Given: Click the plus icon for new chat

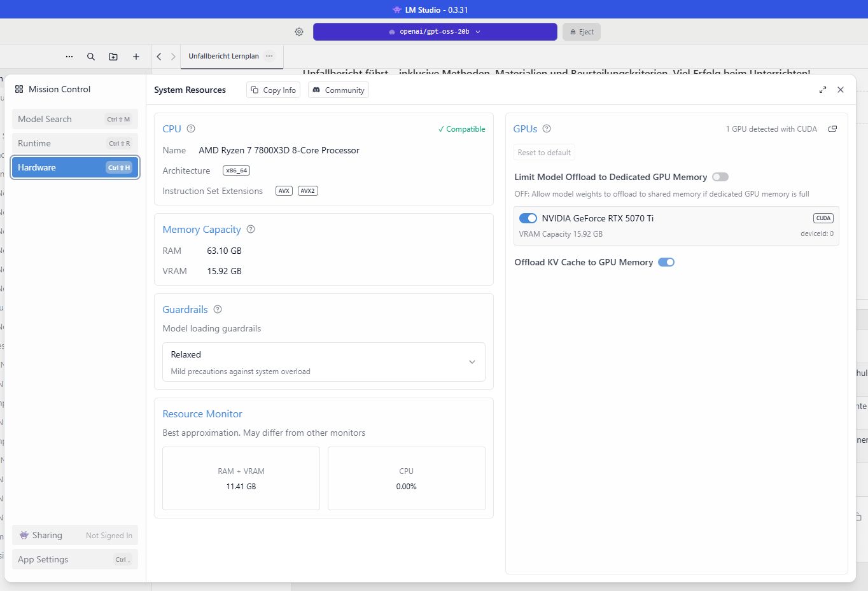Looking at the screenshot, I should coord(136,57).
